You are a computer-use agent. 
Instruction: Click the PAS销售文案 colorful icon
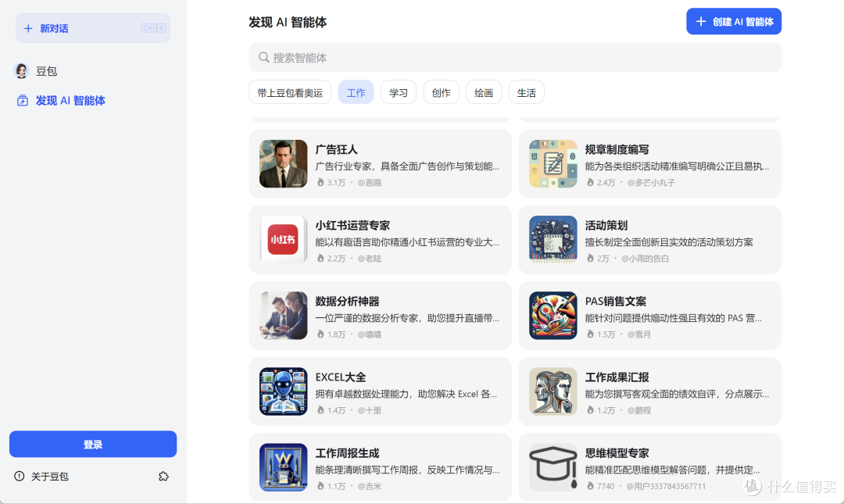(553, 316)
